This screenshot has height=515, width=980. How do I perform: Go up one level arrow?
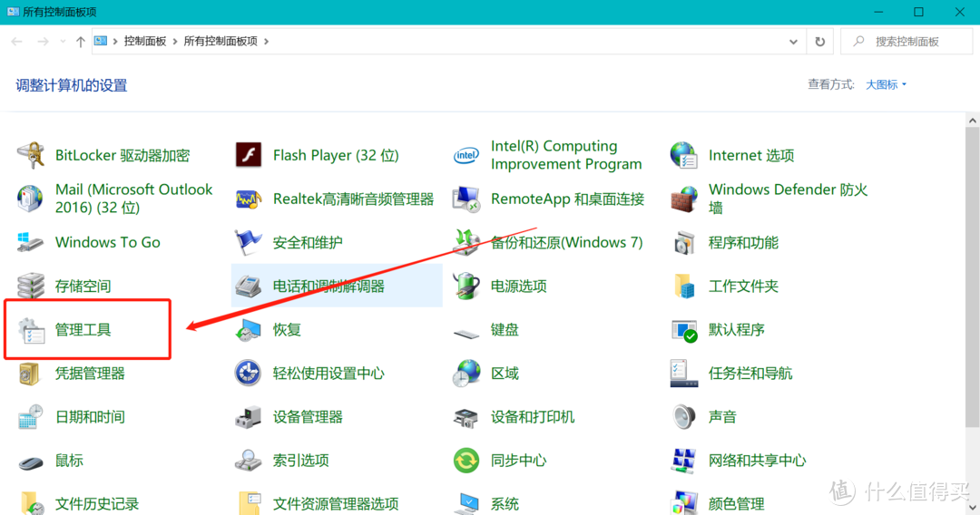tap(80, 42)
